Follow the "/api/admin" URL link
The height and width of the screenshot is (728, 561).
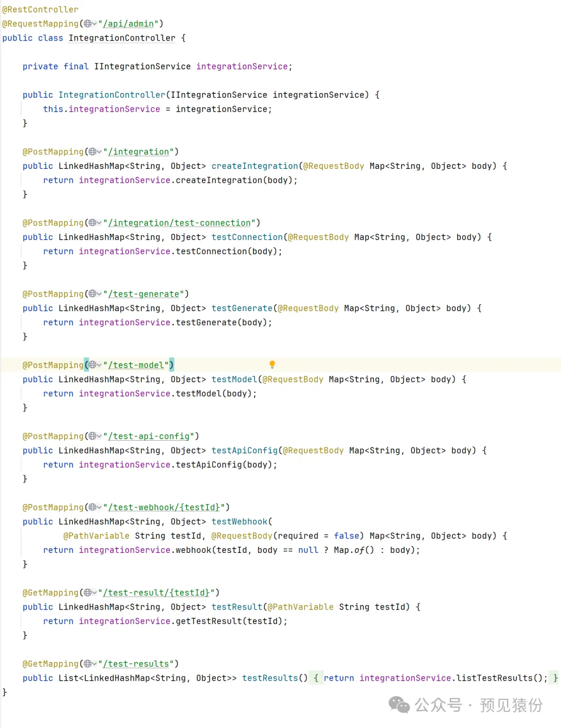[x=128, y=24]
